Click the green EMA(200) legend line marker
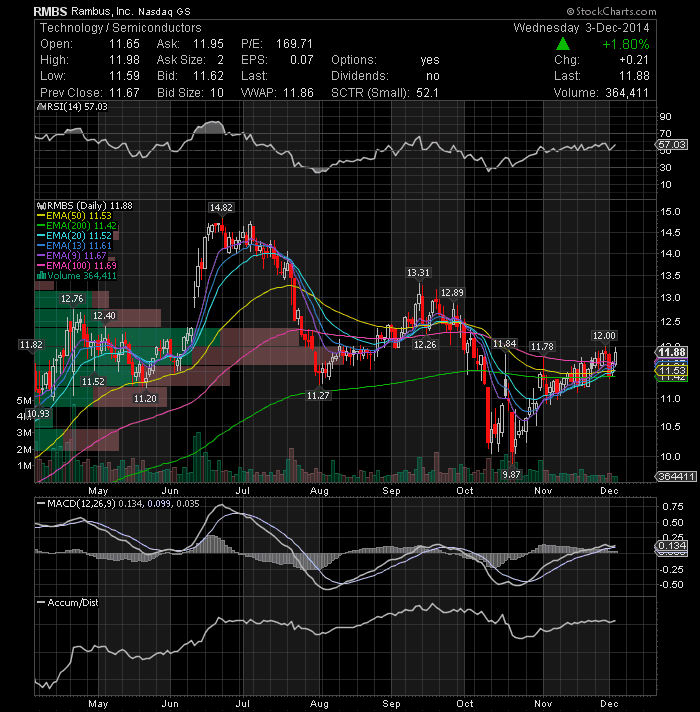700x712 pixels. coord(41,226)
